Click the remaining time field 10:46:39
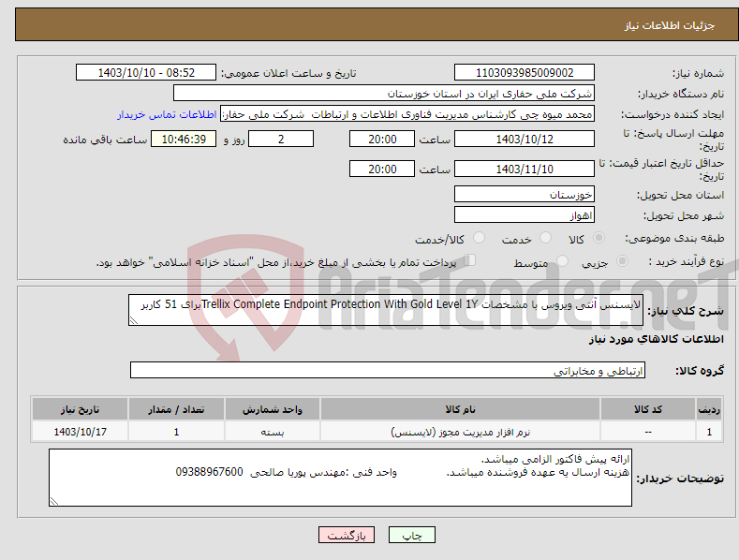Screen dimensions: 739x560 pos(184,139)
